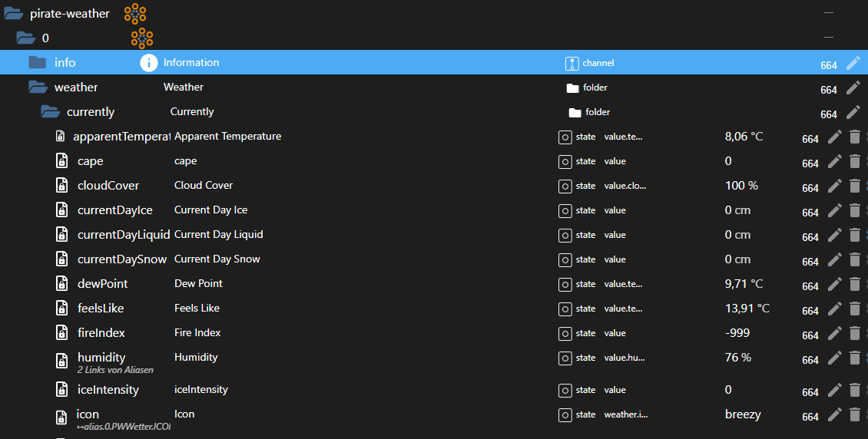Select the apparentTemperature state row
The height and width of the screenshot is (439, 868).
121,137
